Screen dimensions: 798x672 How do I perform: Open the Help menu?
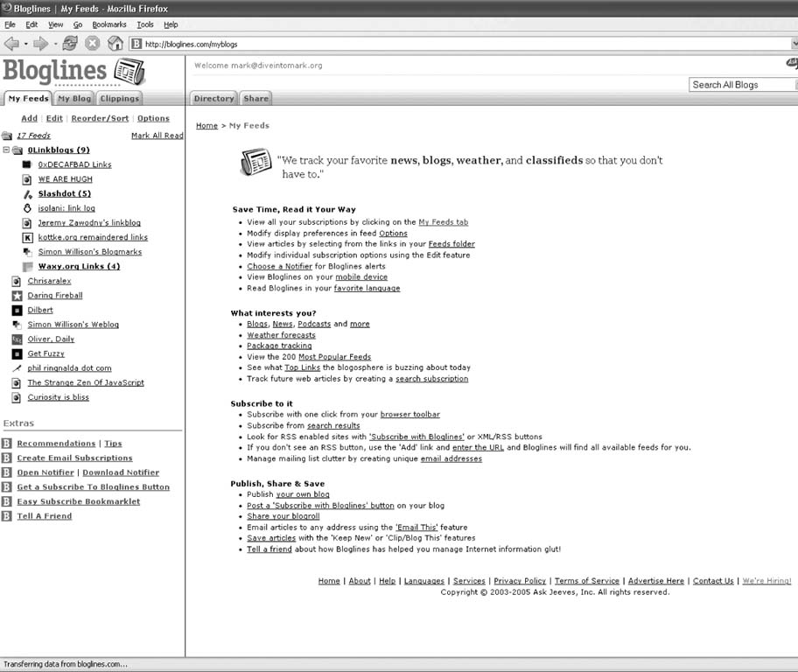(x=171, y=24)
